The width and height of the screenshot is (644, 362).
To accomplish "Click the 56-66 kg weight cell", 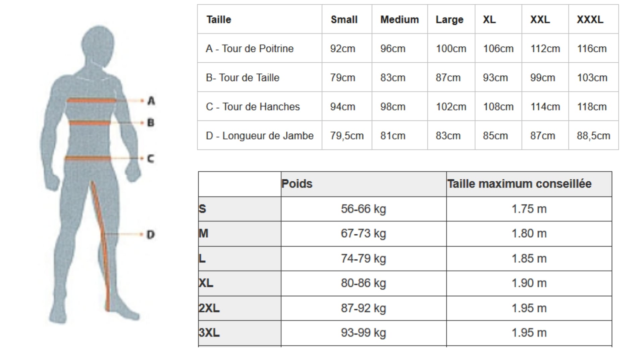I will click(x=364, y=209).
